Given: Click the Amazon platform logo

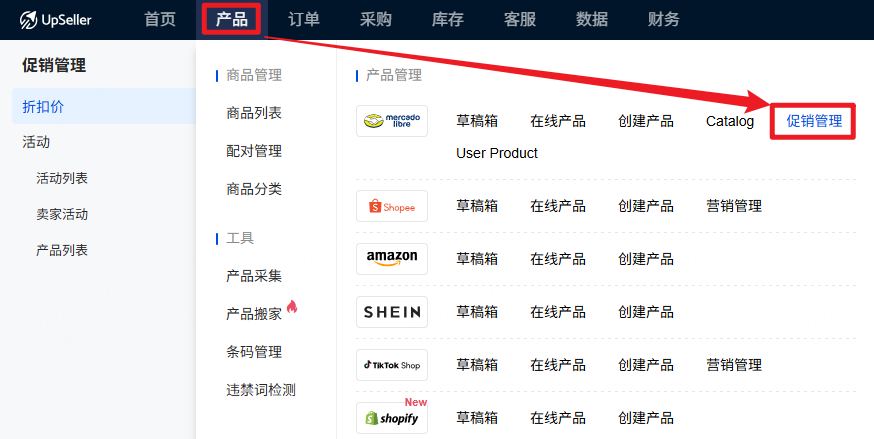Looking at the screenshot, I should pyautogui.click(x=391, y=259).
